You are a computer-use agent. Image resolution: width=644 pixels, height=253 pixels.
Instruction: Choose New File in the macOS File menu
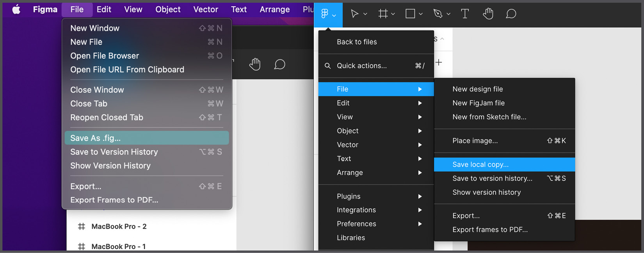(147, 42)
